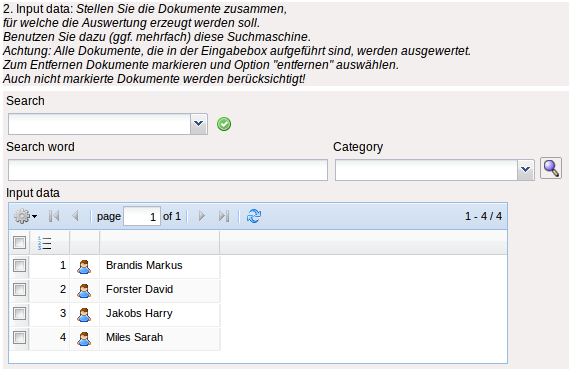The image size is (569, 369).
Task: Check the box for Brandis Markus
Action: pyautogui.click(x=19, y=266)
